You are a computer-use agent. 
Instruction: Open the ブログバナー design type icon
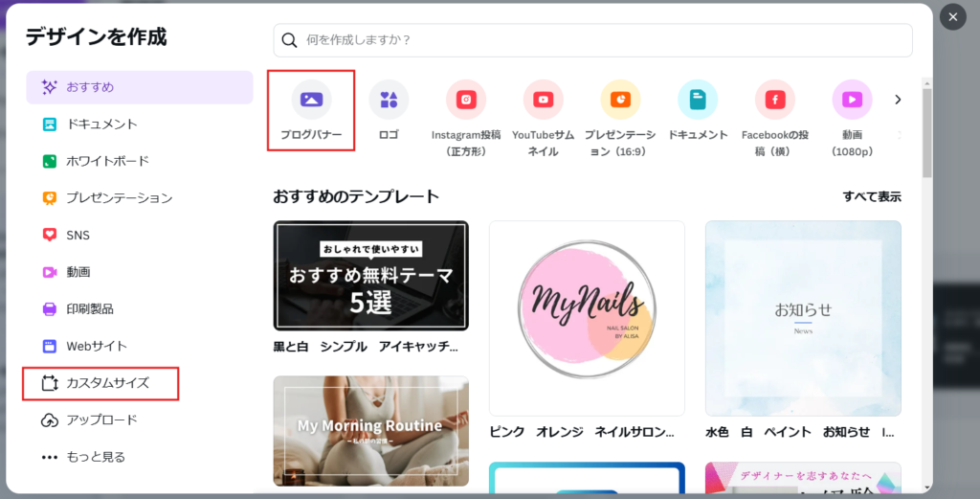point(311,100)
